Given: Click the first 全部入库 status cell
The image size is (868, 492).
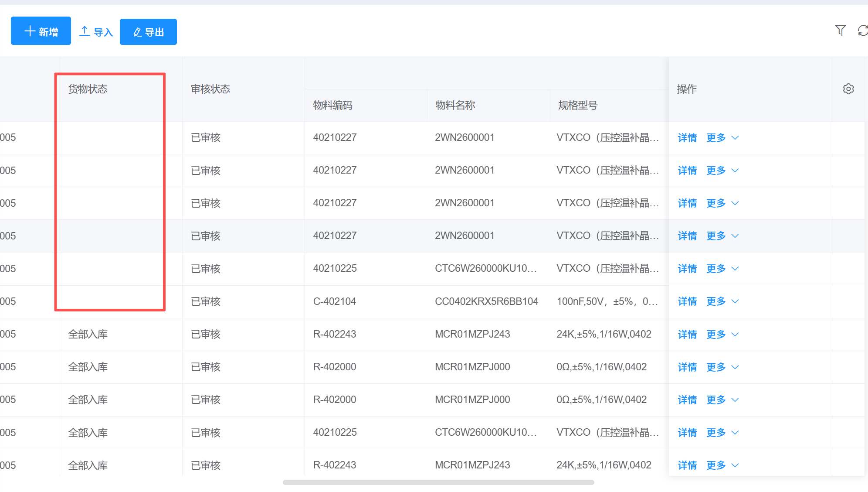Looking at the screenshot, I should click(88, 335).
